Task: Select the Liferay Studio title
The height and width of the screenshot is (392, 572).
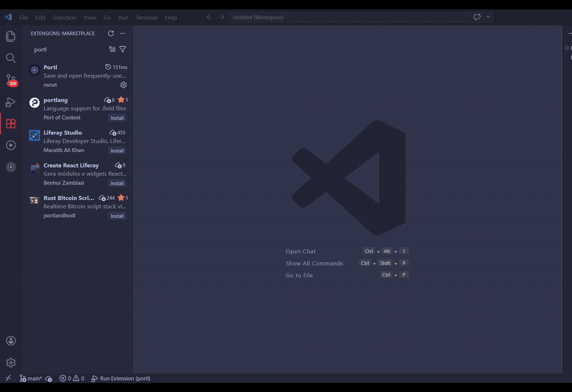Action: coord(63,133)
